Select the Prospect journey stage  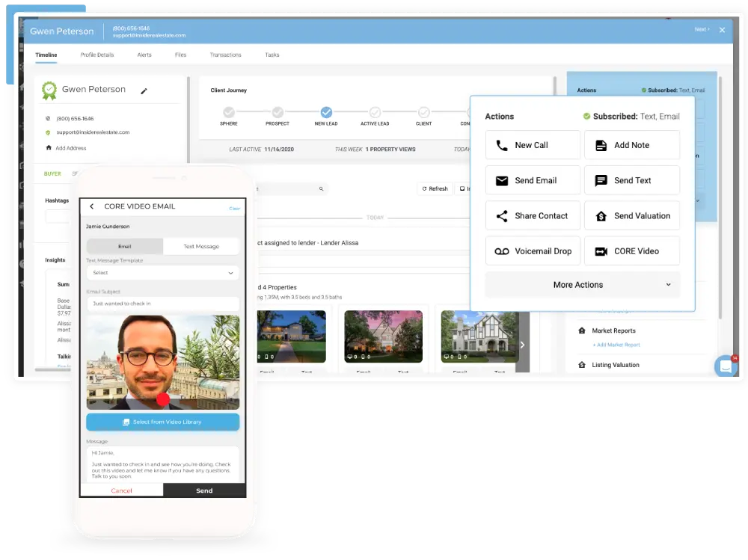click(278, 112)
